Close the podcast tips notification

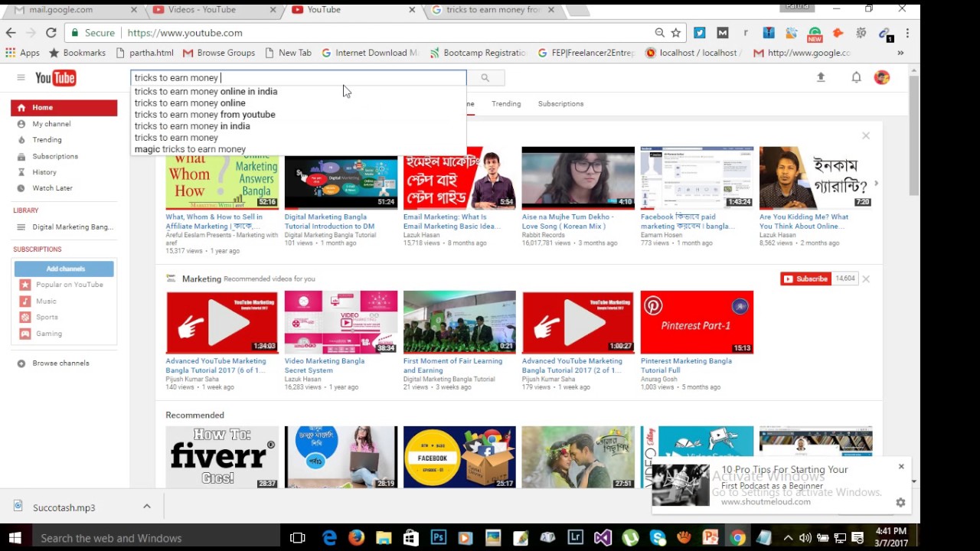point(901,466)
